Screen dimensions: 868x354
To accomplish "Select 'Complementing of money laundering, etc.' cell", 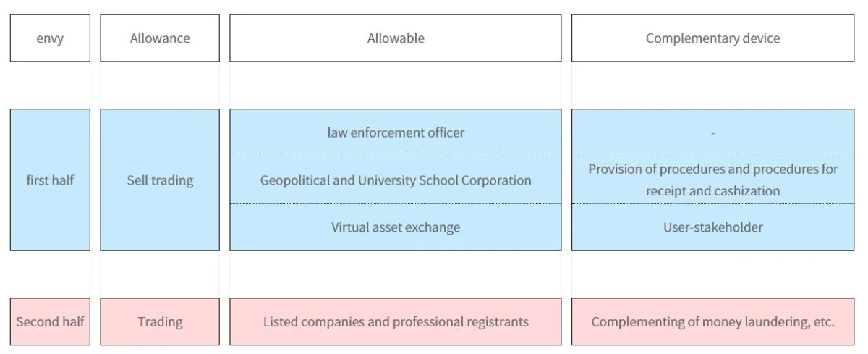I will (x=712, y=321).
